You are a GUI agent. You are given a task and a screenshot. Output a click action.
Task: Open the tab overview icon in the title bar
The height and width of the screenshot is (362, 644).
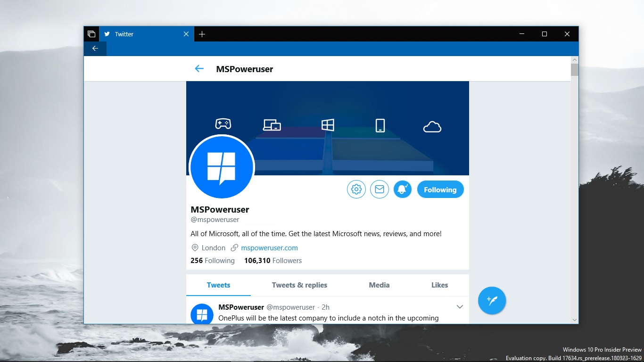click(91, 34)
